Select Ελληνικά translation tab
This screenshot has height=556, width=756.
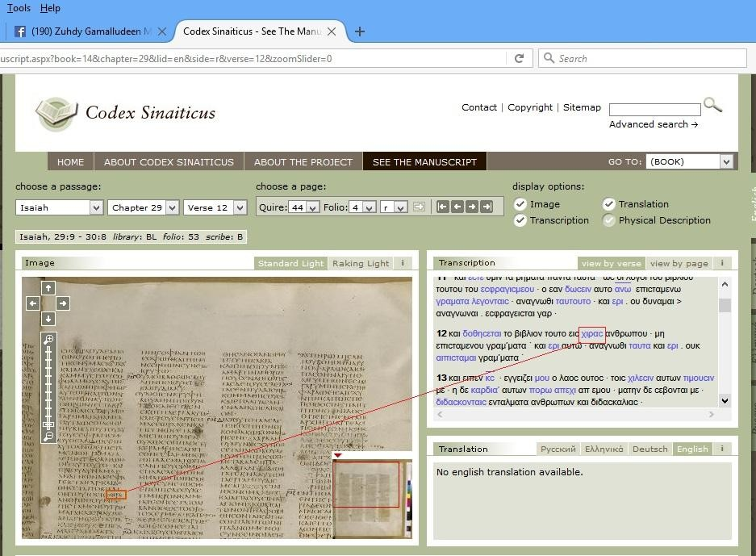604,449
